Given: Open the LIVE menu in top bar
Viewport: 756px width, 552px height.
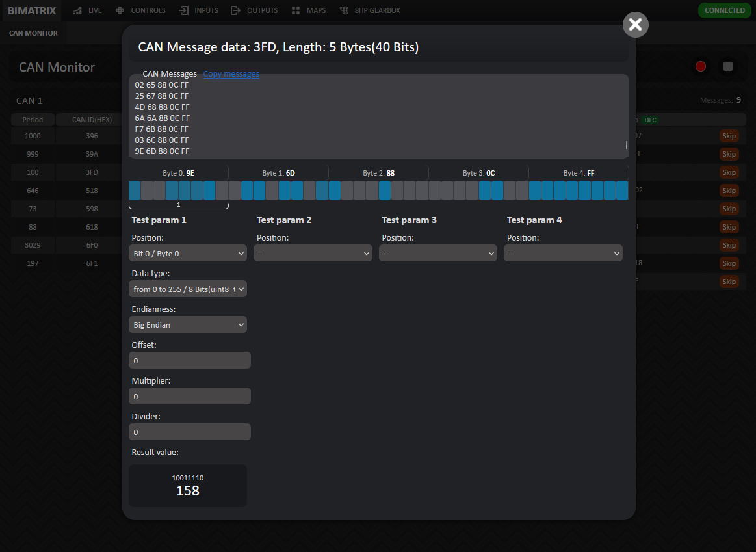Looking at the screenshot, I should (x=87, y=10).
